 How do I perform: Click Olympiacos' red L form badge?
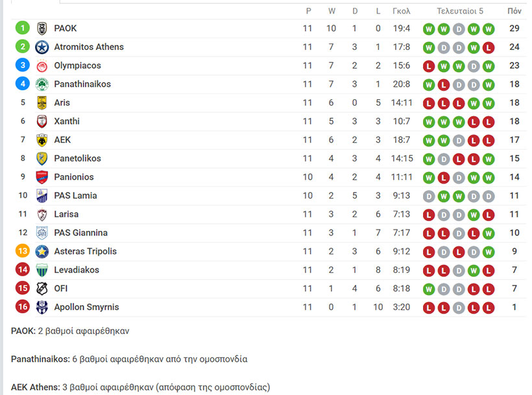point(429,66)
